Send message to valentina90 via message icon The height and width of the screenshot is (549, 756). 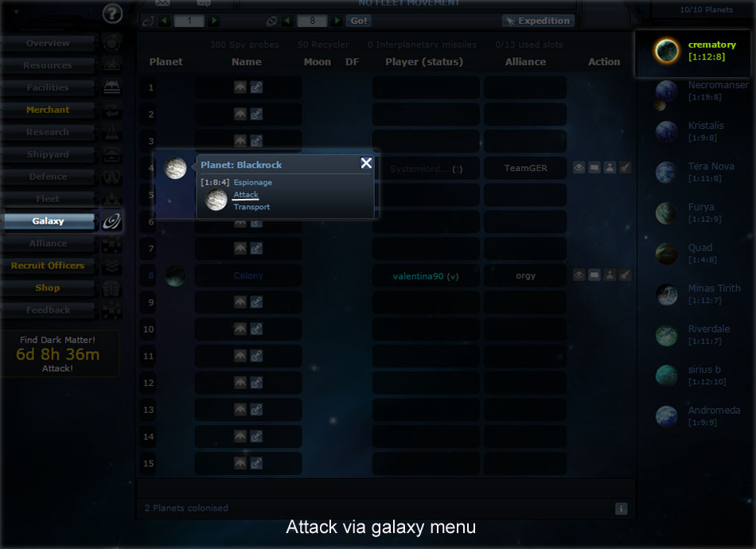point(594,275)
